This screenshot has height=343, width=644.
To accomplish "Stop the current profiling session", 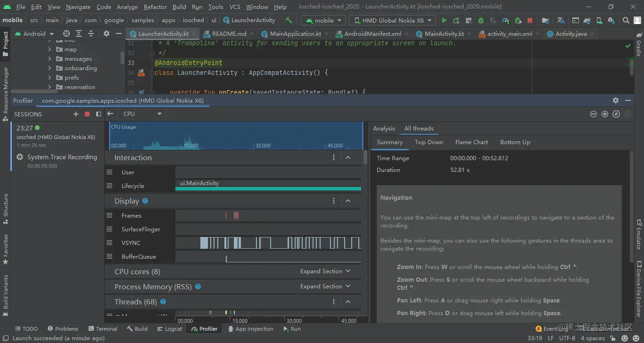I will click(x=87, y=114).
